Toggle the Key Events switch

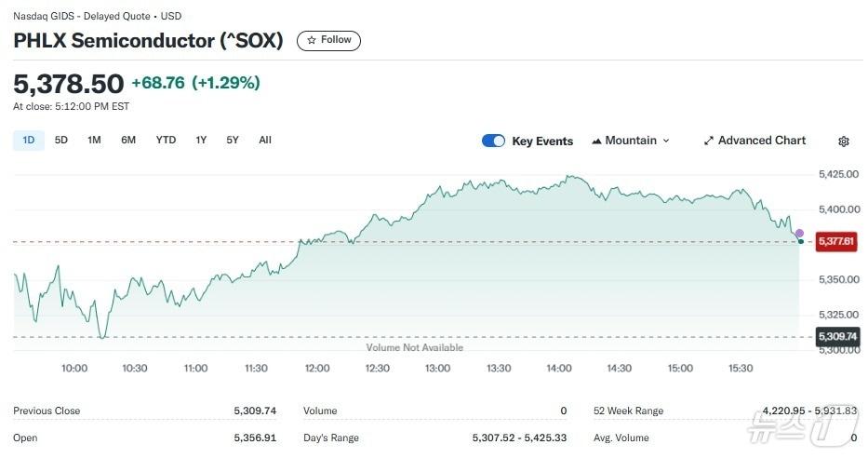493,141
